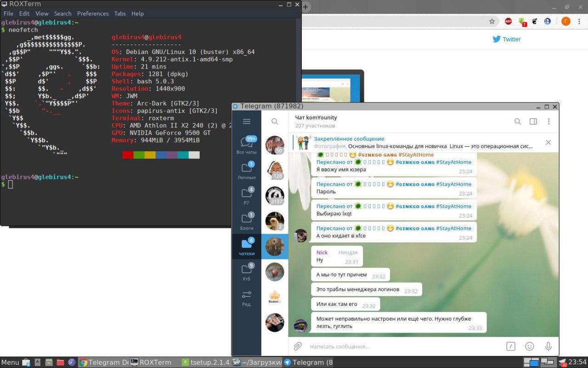Click sender name 'Nick' in the chat

(x=322, y=252)
